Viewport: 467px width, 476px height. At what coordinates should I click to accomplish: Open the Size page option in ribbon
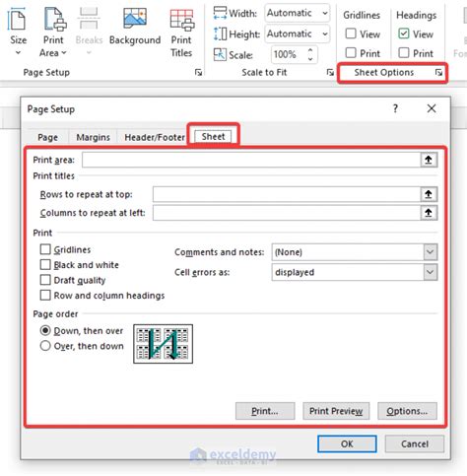[x=18, y=31]
